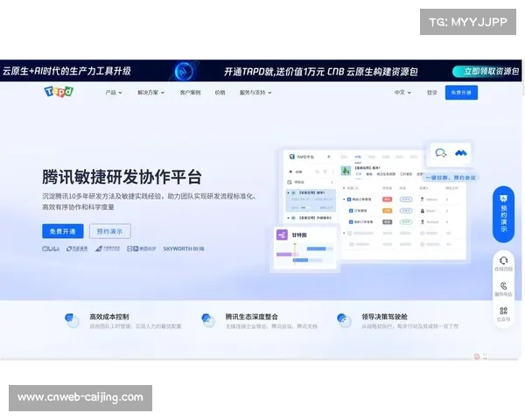
Task: Click the 登录 link
Action: 432,93
